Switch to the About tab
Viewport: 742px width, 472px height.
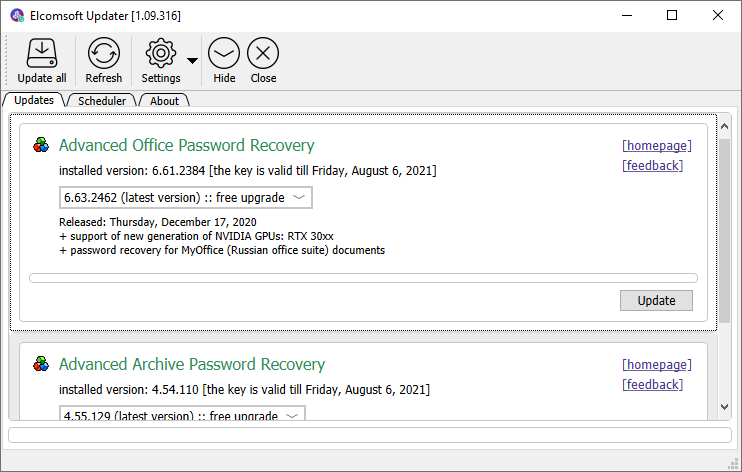click(164, 101)
